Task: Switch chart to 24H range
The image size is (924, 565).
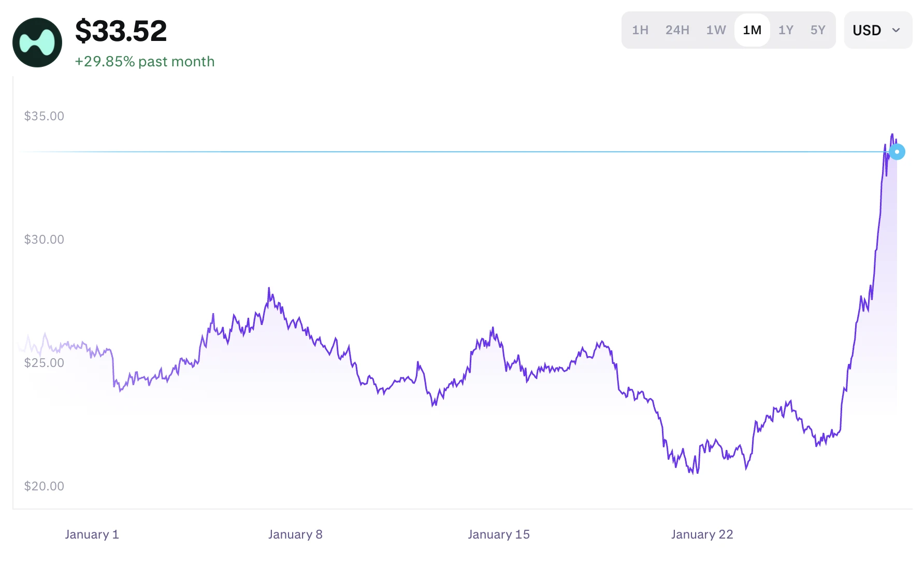Action: click(677, 31)
